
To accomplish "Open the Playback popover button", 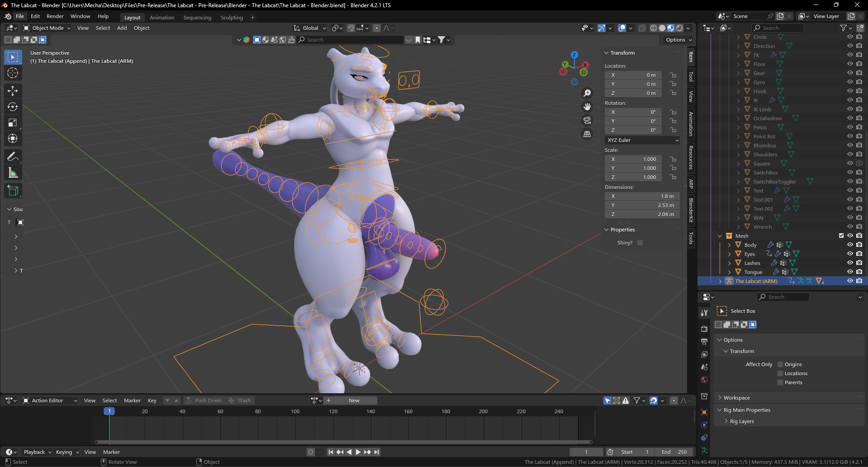I will click(37, 452).
